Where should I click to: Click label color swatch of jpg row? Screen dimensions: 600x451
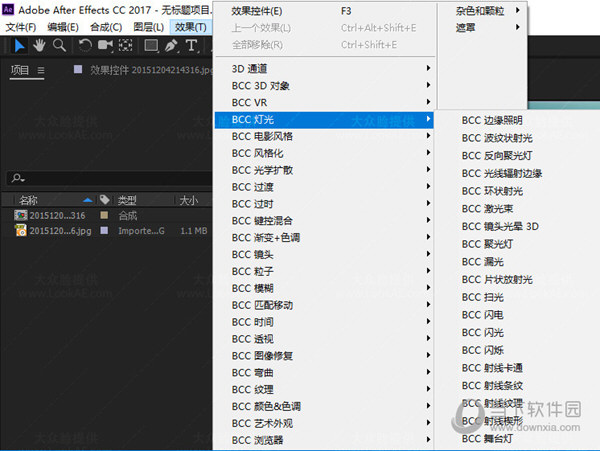(104, 230)
